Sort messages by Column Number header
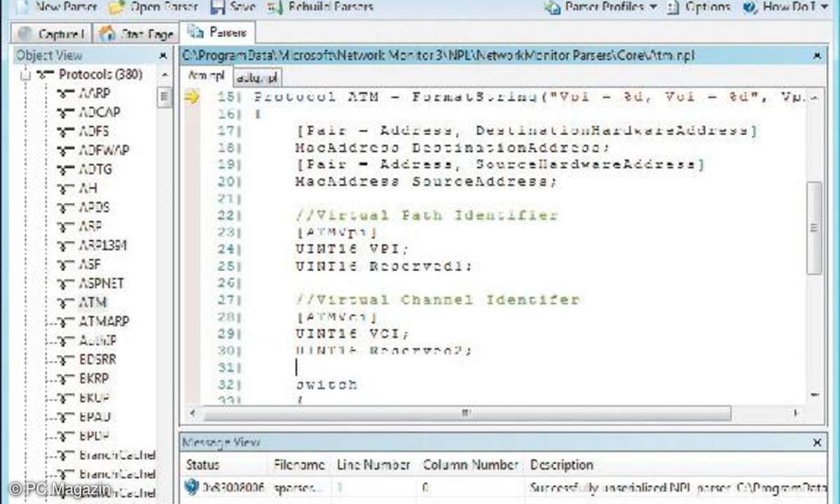 point(470,465)
